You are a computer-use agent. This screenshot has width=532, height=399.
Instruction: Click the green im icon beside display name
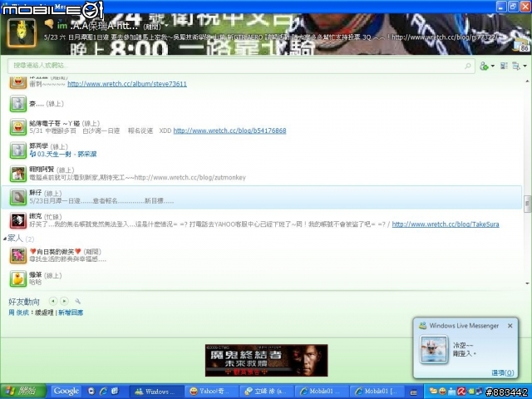click(62, 26)
